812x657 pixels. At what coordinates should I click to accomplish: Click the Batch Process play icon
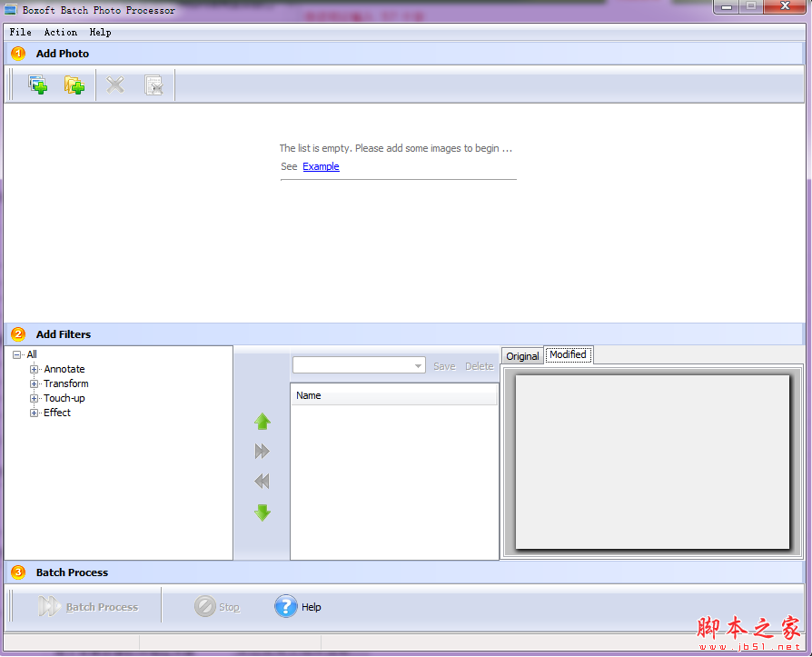[x=49, y=606]
